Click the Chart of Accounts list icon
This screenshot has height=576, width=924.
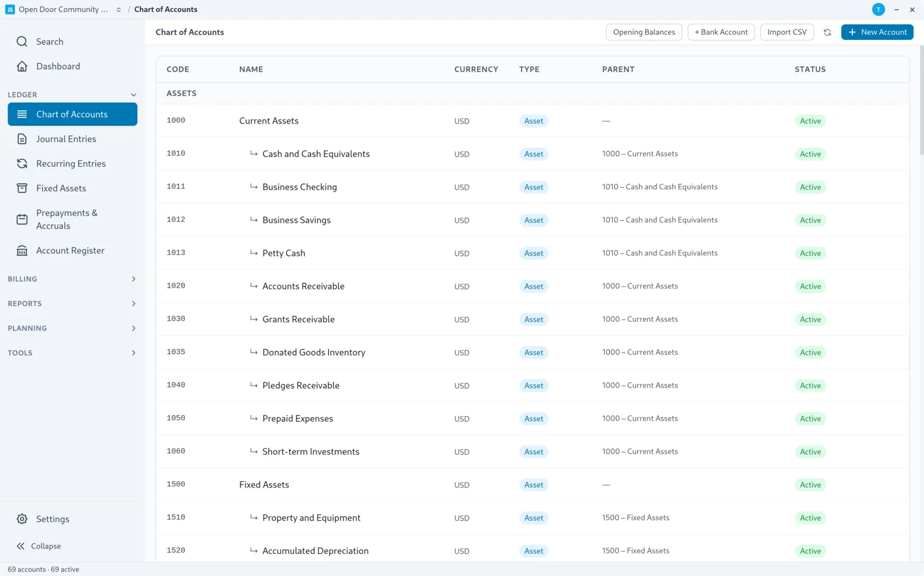coord(22,114)
